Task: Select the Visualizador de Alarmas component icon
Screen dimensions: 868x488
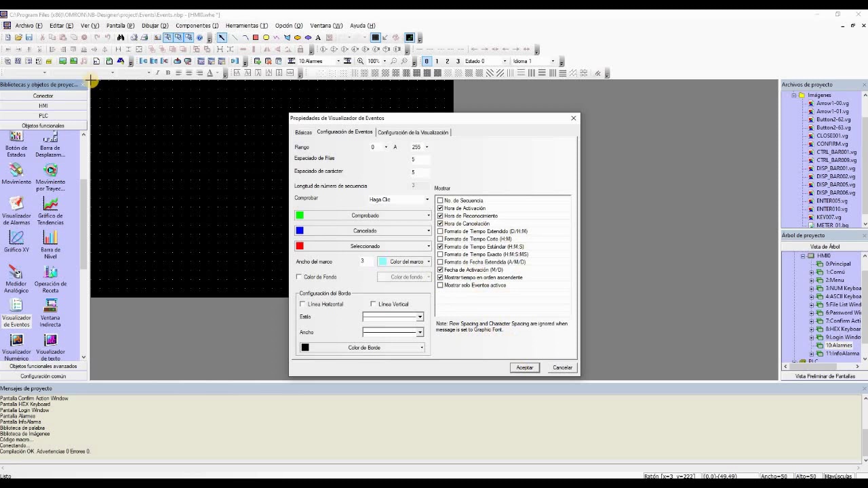Action: pos(16,204)
